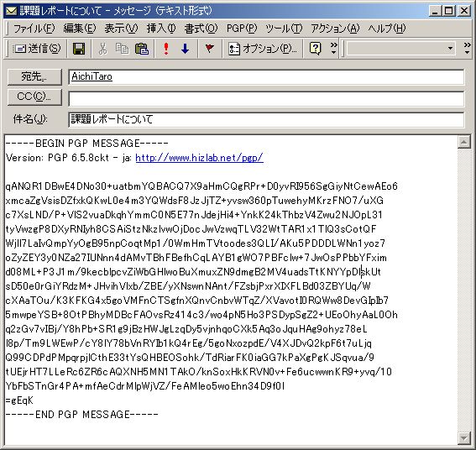Click the message body scrollbar down arrow

tap(464, 437)
